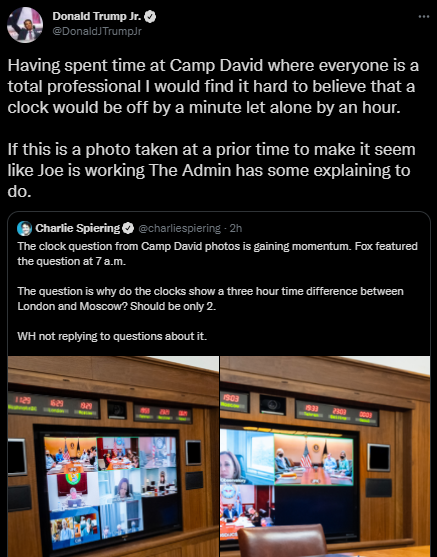Click the red Moscow 19:03 clock in photo
This screenshot has width=437, height=557.
[234, 402]
